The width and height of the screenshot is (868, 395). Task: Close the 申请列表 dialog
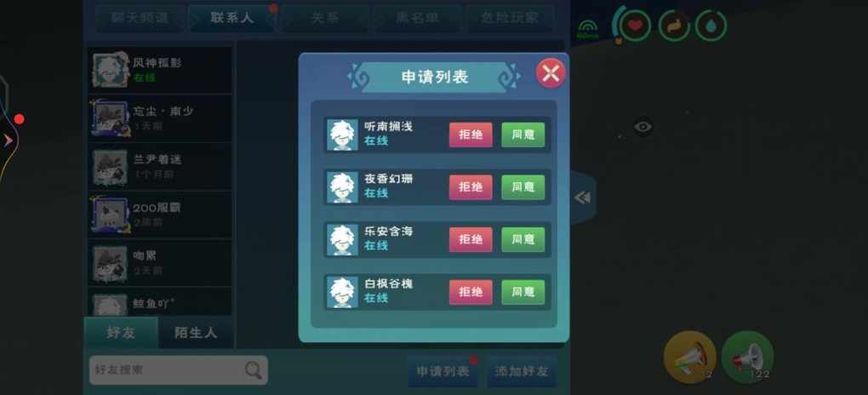(x=551, y=73)
